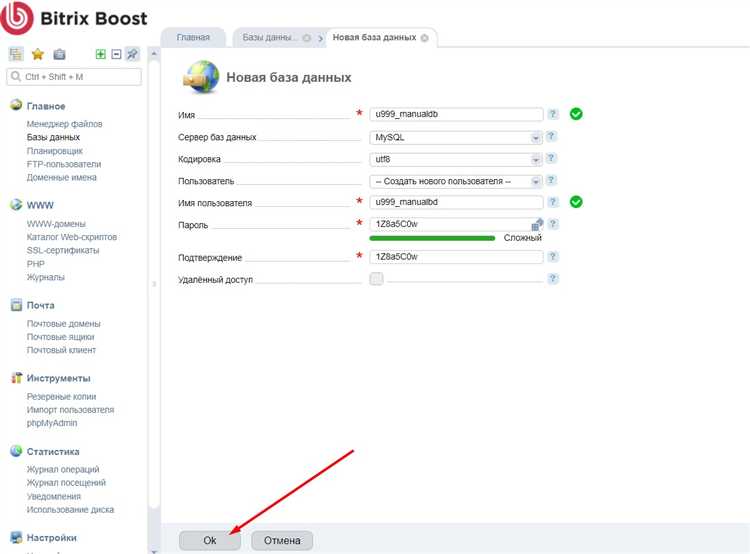
Task: Close the Новая база данных tab
Action: tap(424, 38)
